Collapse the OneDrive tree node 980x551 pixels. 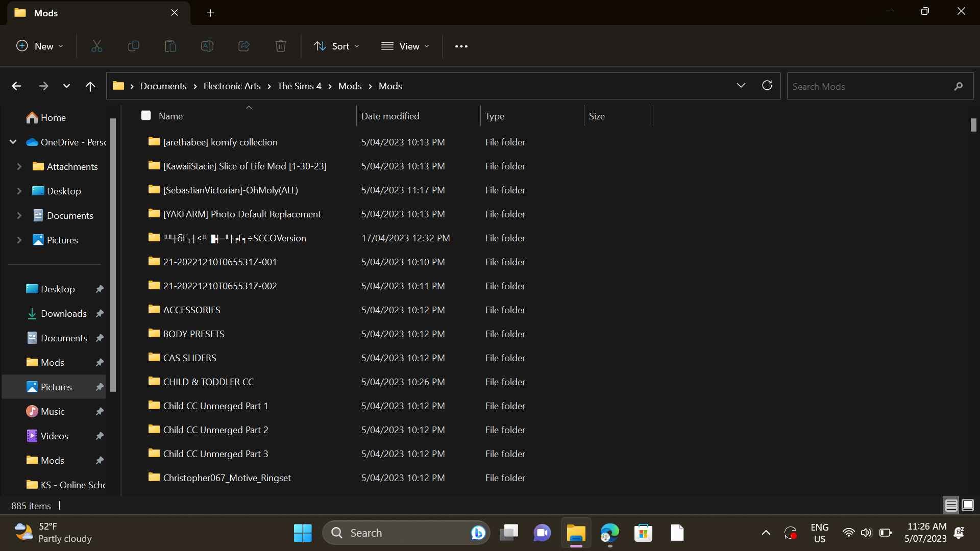pyautogui.click(x=13, y=142)
